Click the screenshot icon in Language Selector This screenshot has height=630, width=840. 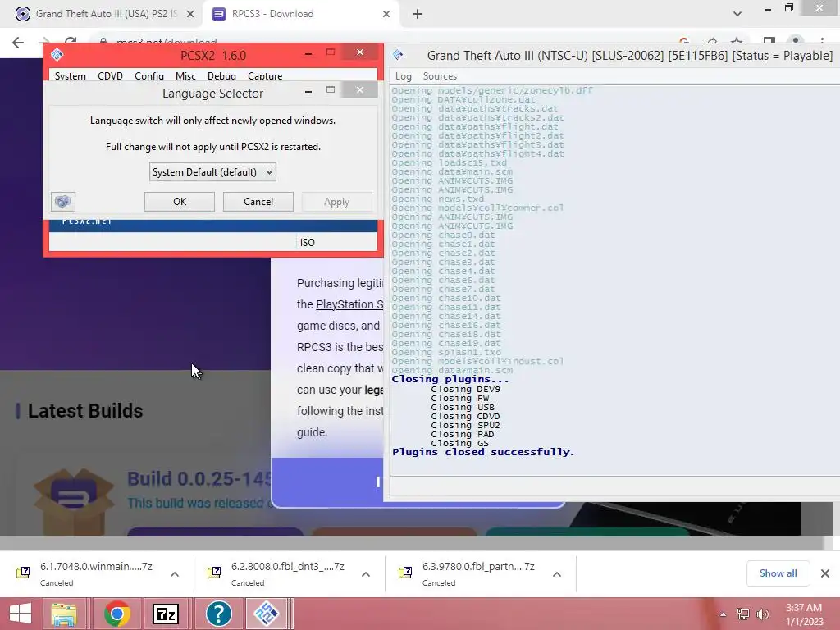click(x=62, y=202)
